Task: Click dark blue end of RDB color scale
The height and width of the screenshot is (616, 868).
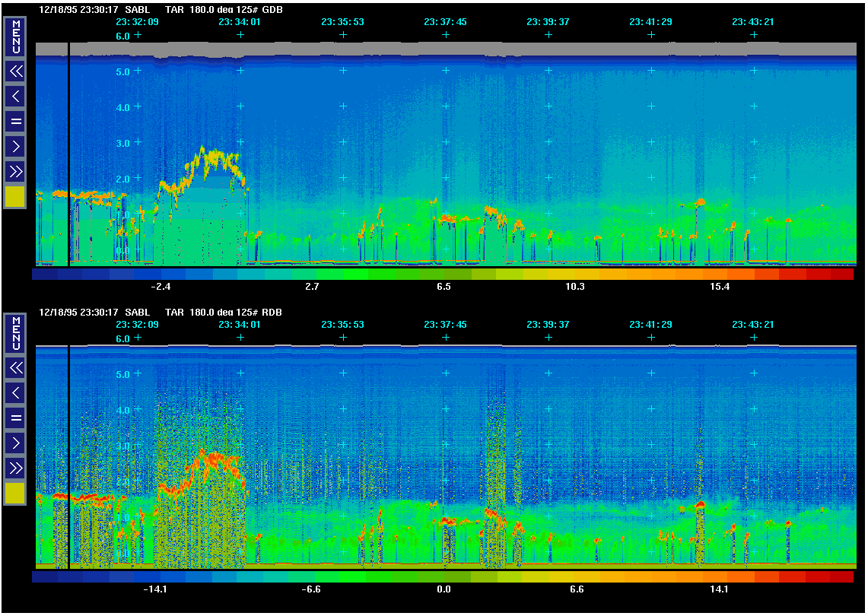Action: [x=44, y=577]
